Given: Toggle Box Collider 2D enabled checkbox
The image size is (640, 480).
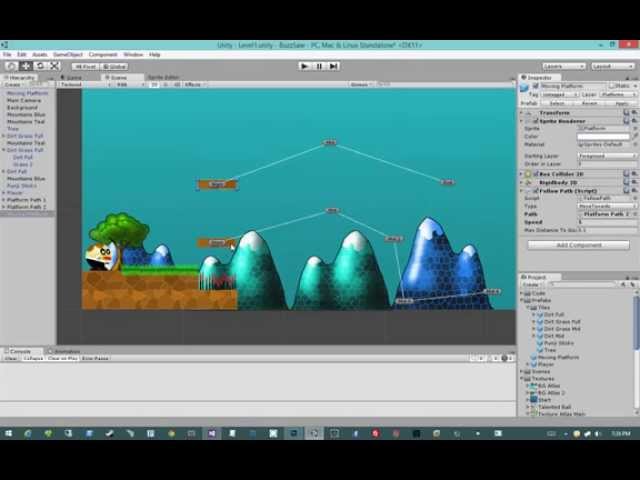Looking at the screenshot, I should point(536,174).
